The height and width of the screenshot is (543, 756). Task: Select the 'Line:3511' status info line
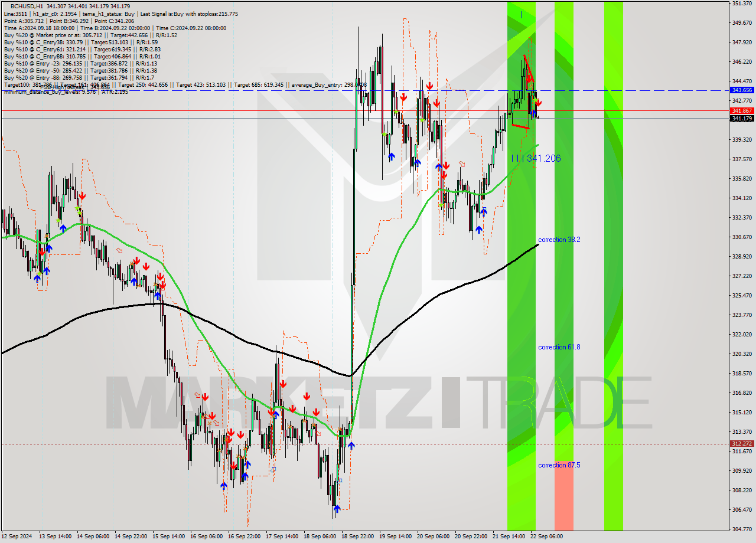[x=120, y=14]
